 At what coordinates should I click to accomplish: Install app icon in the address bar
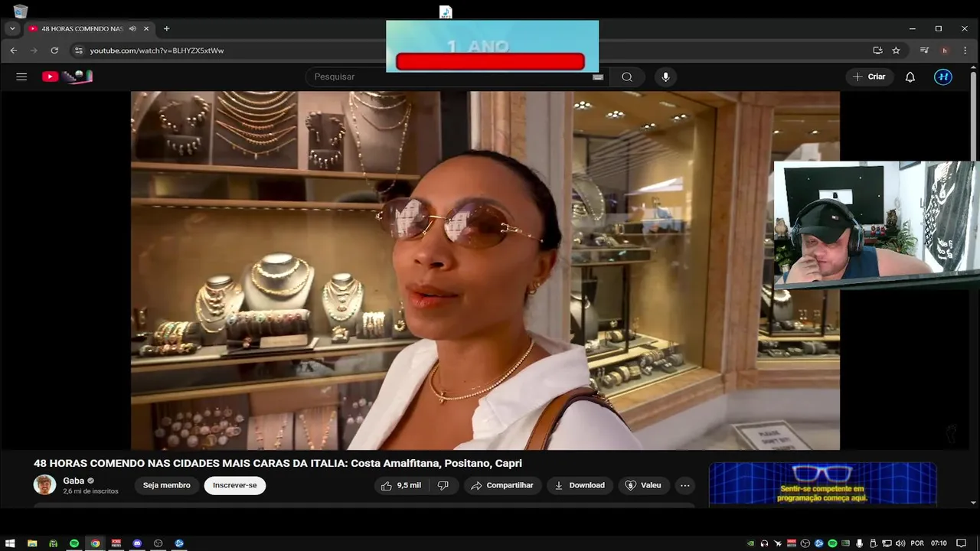click(877, 51)
